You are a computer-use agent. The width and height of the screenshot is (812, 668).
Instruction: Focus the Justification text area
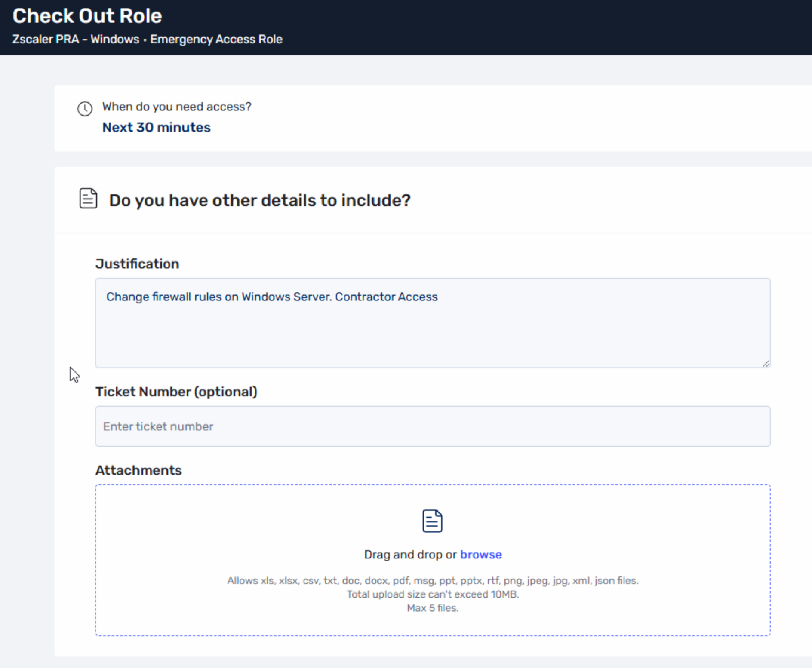(433, 323)
